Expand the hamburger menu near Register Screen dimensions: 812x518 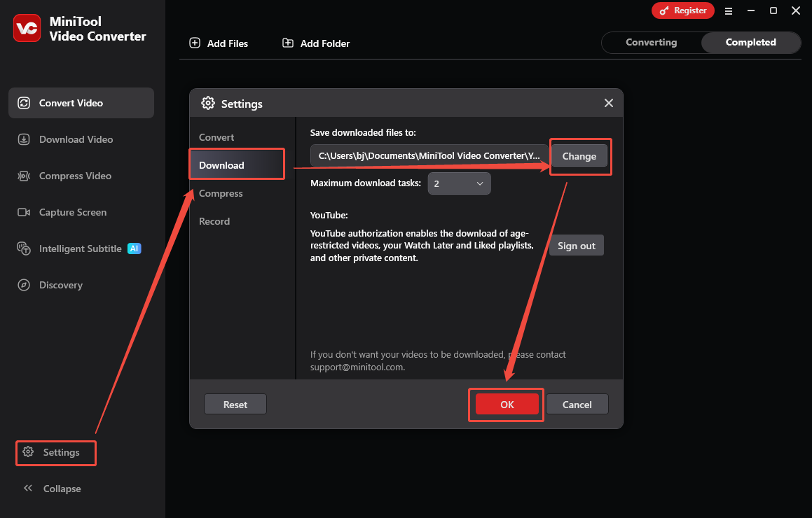pyautogui.click(x=729, y=10)
